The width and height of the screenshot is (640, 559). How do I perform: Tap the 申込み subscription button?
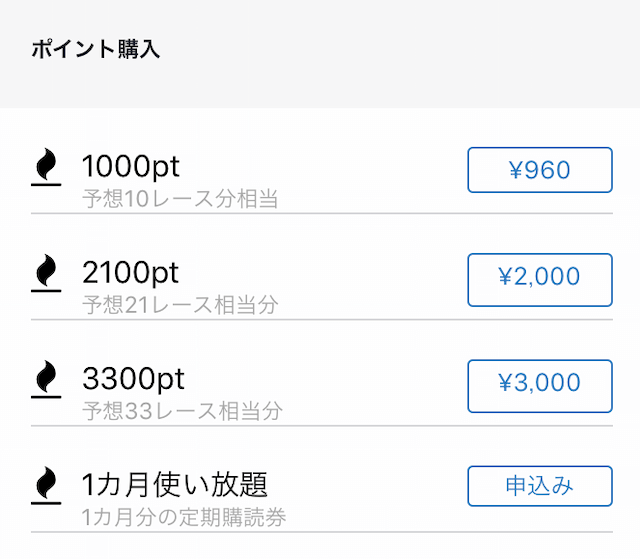tap(540, 486)
